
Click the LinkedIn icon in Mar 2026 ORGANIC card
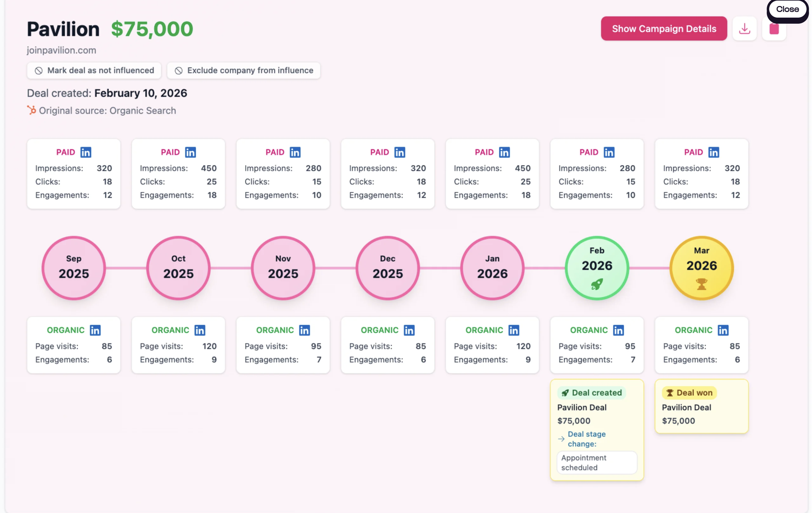click(x=723, y=330)
